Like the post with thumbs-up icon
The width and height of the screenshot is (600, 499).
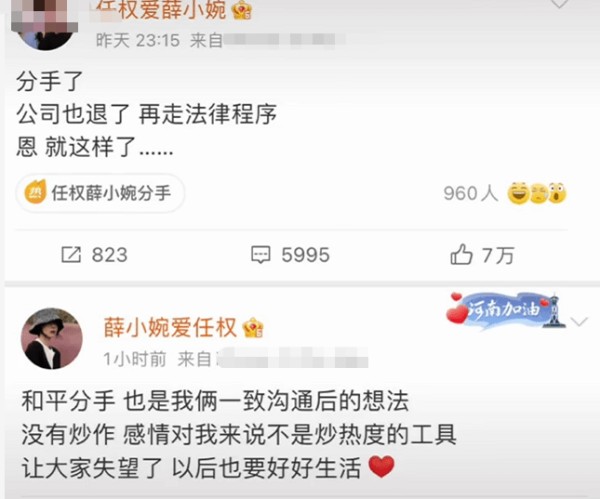coord(461,254)
